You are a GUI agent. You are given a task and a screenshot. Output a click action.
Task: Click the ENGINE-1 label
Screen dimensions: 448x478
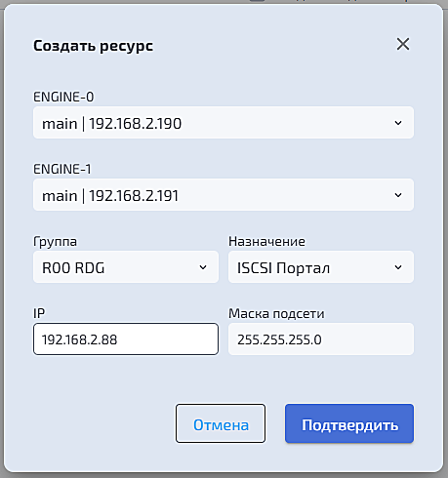tap(62, 169)
